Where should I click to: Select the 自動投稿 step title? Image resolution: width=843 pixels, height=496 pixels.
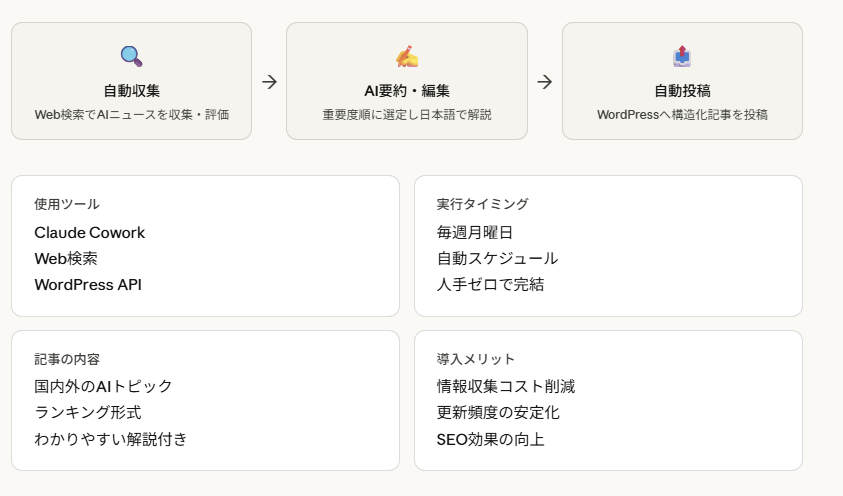click(682, 91)
